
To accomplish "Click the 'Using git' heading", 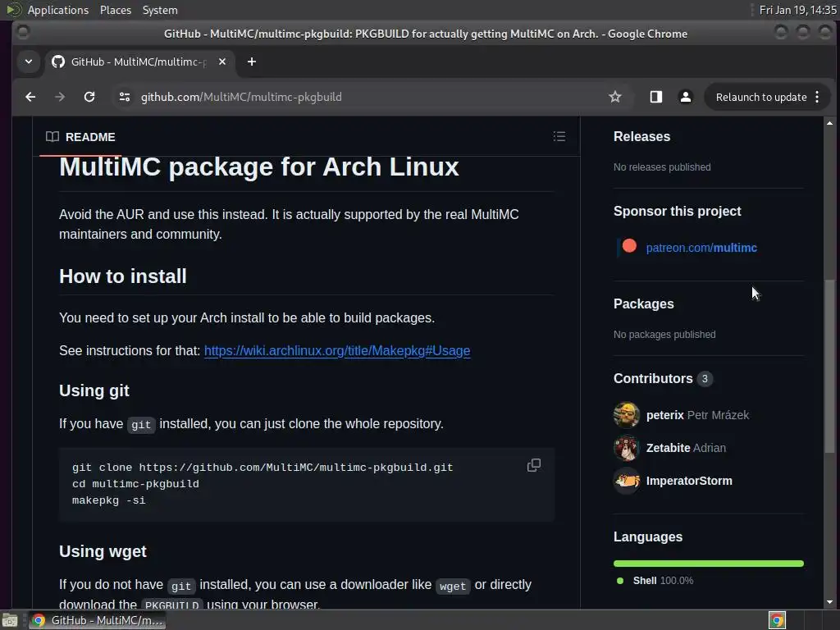I will tap(94, 390).
